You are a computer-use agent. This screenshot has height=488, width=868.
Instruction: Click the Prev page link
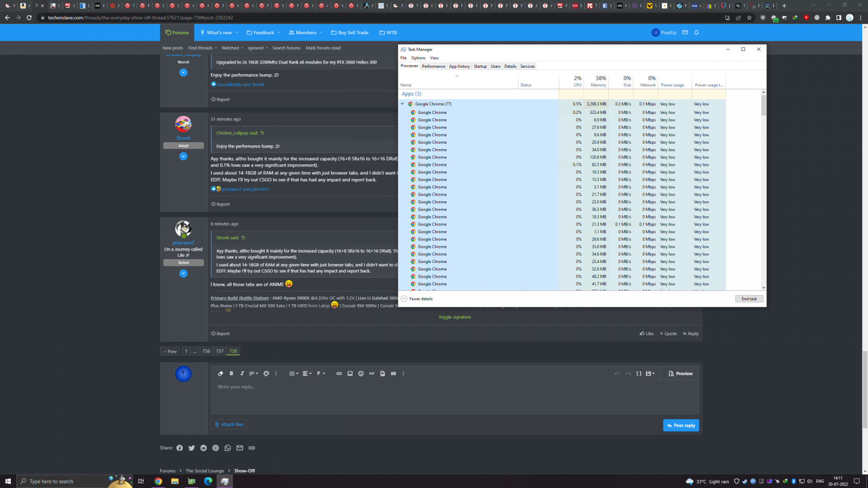click(x=170, y=351)
